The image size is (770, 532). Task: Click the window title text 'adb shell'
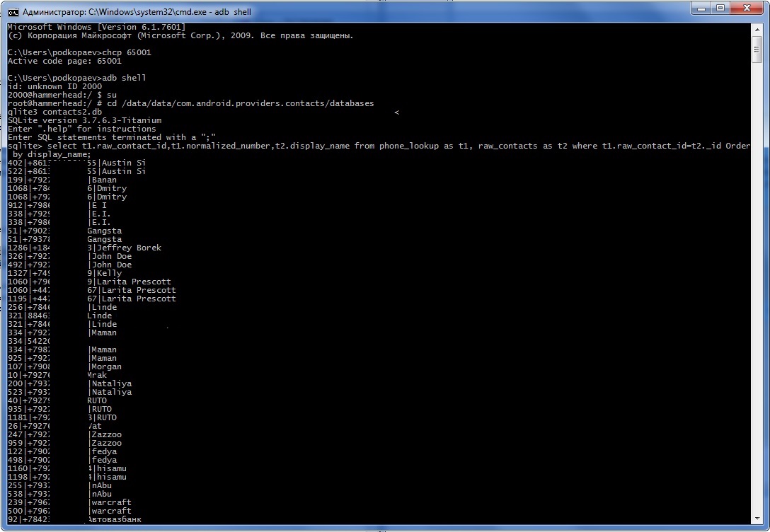coord(232,12)
